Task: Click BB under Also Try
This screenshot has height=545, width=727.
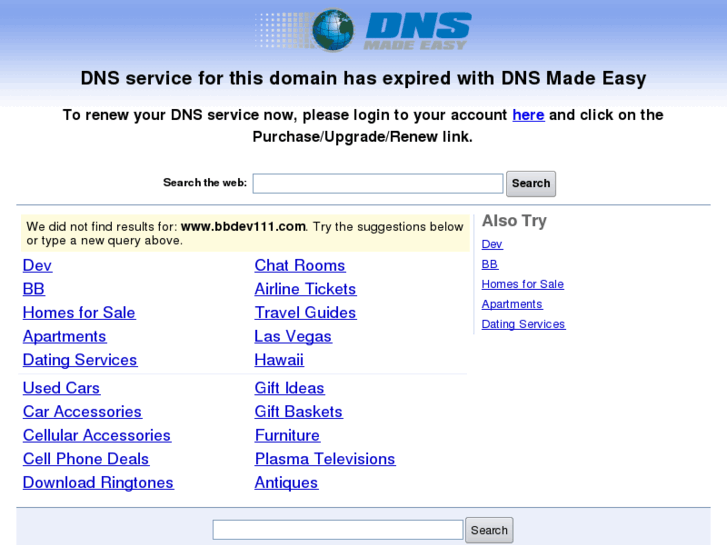Action: pos(490,264)
